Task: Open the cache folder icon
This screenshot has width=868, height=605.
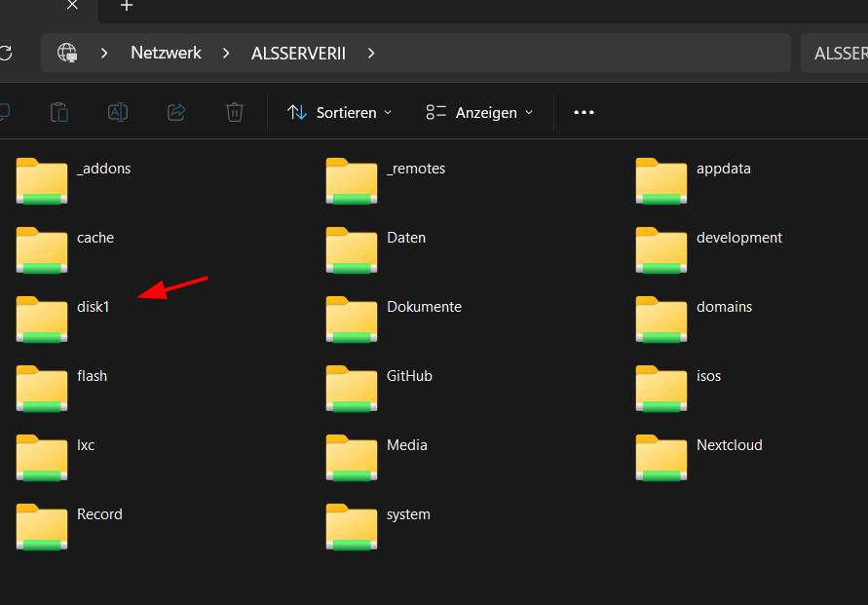Action: [42, 250]
